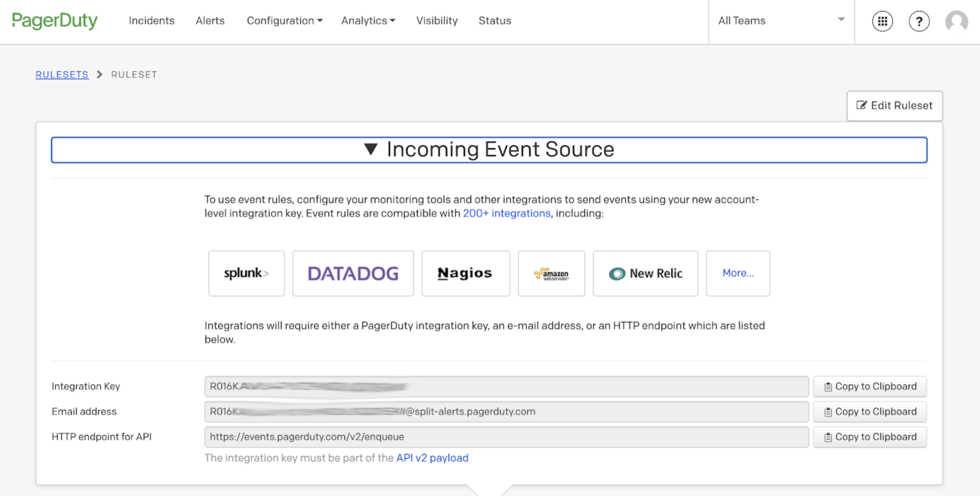Click the Integration Key field

coord(506,386)
